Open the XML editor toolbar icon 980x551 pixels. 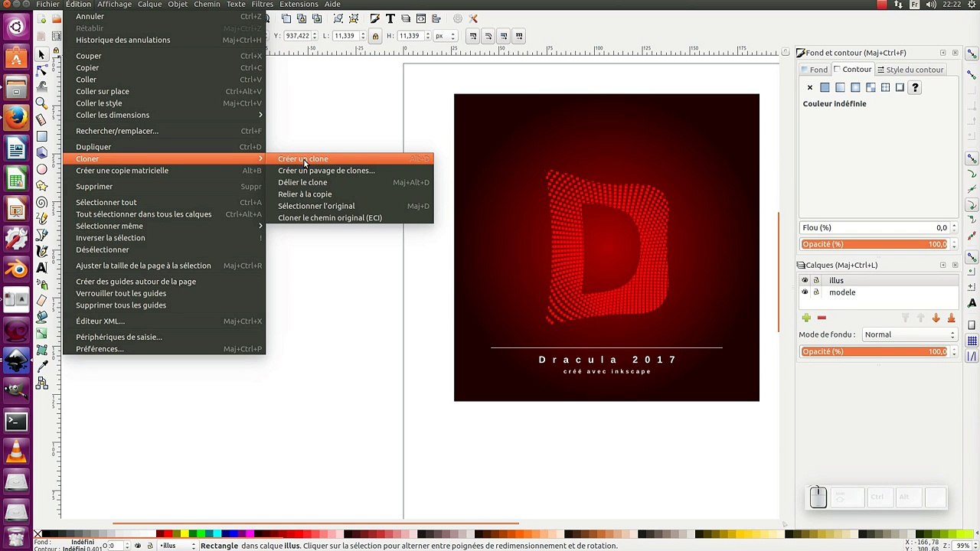(x=421, y=18)
